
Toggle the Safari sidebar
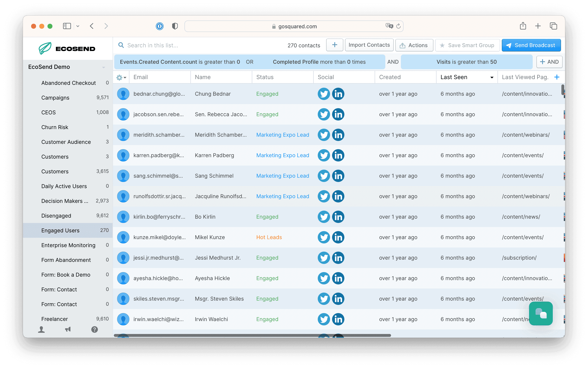pos(67,26)
